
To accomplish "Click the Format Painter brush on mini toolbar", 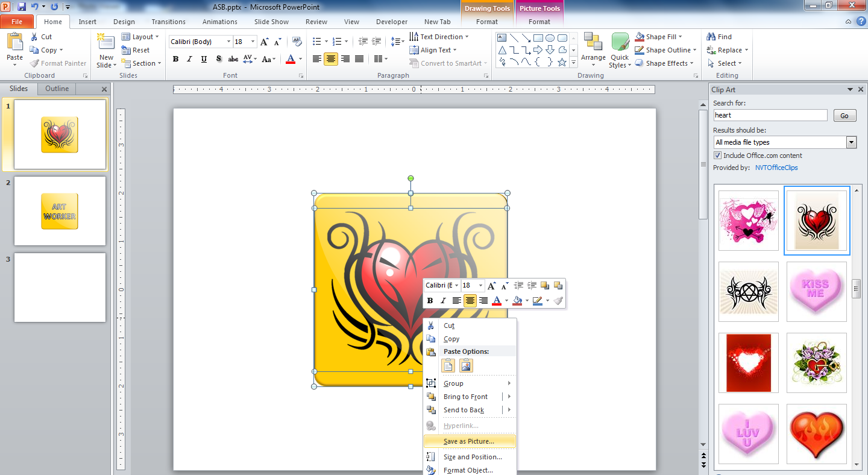I will coord(558,301).
